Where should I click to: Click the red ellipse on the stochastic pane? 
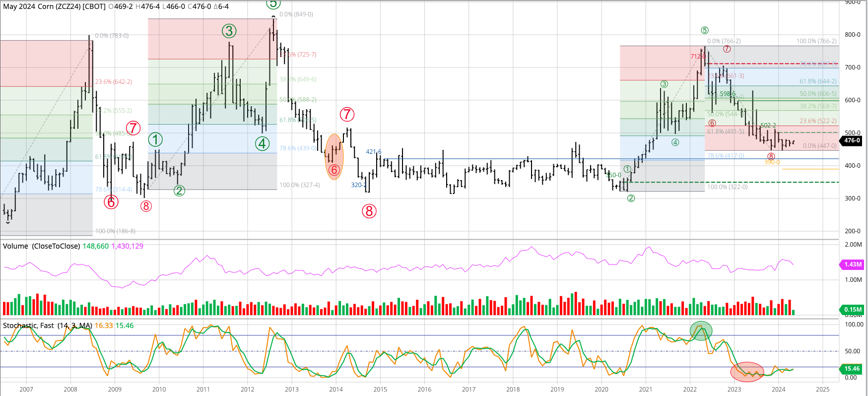pyautogui.click(x=747, y=371)
